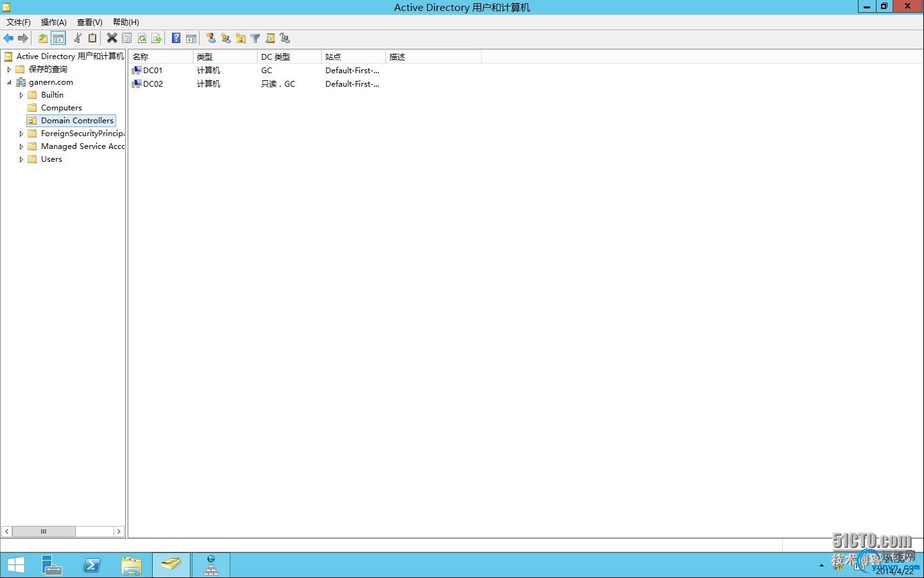Screen dimensions: 924x578
Task: Open File Explorer from taskbar
Action: point(132,565)
